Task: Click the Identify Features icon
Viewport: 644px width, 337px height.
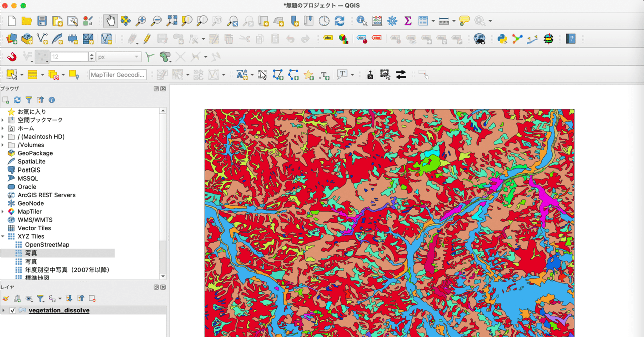Action: 362,21
